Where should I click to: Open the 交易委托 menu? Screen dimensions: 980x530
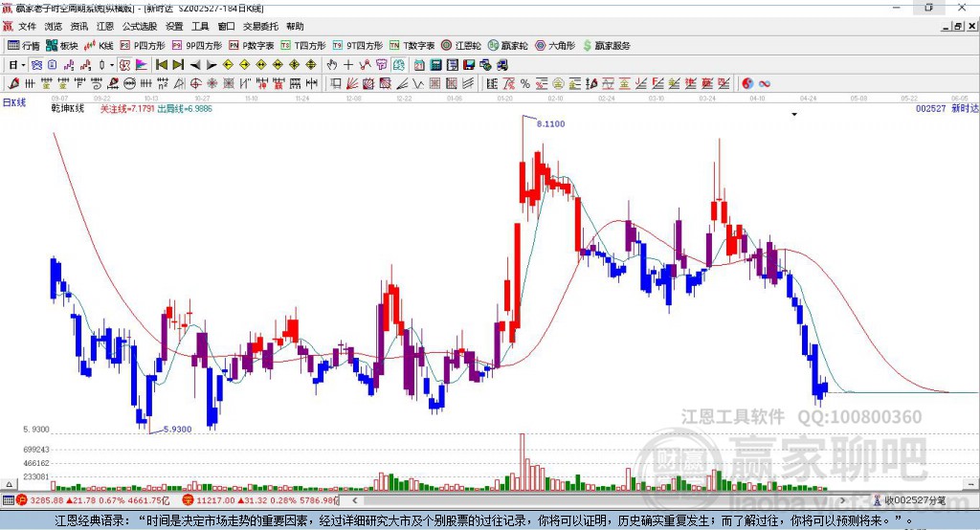(x=260, y=26)
